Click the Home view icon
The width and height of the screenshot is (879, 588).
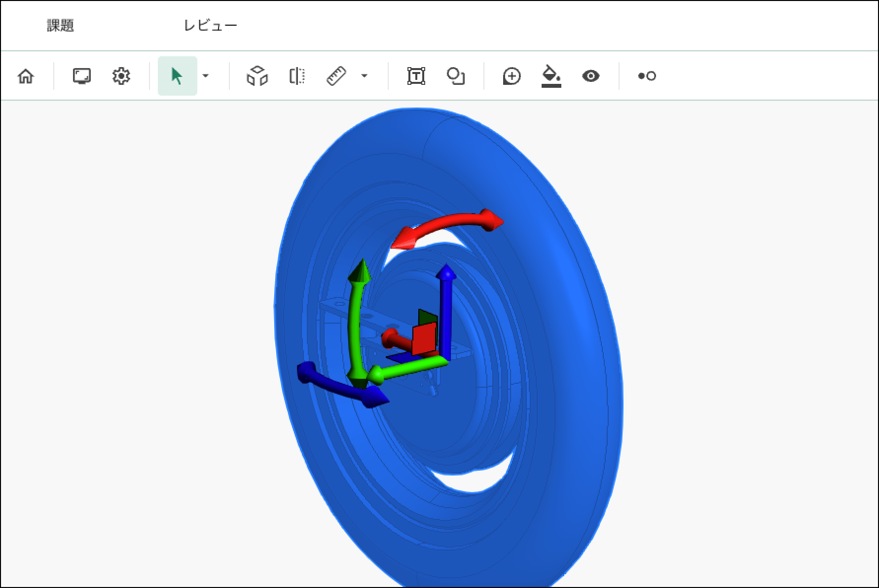[x=26, y=76]
